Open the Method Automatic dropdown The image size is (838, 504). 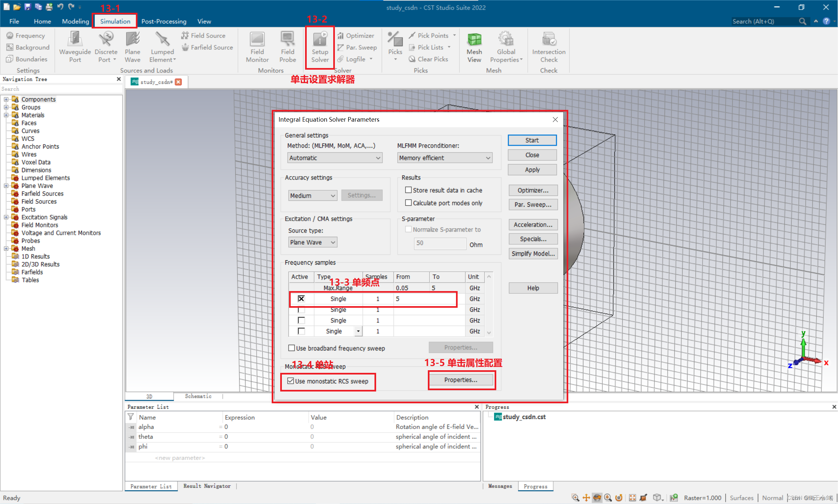[335, 158]
